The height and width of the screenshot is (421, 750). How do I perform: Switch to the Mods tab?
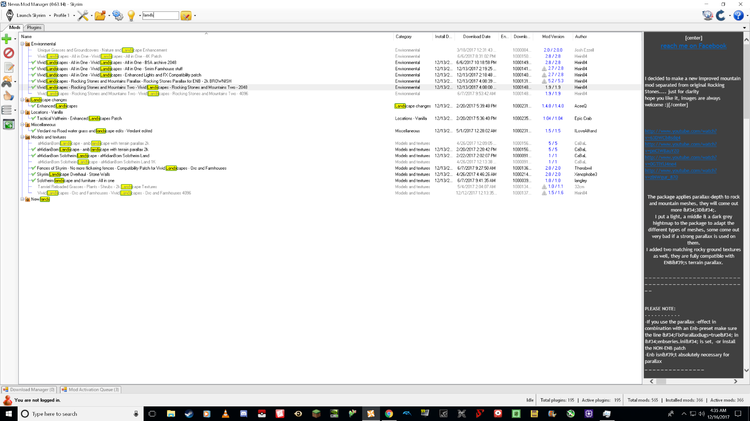[x=14, y=28]
